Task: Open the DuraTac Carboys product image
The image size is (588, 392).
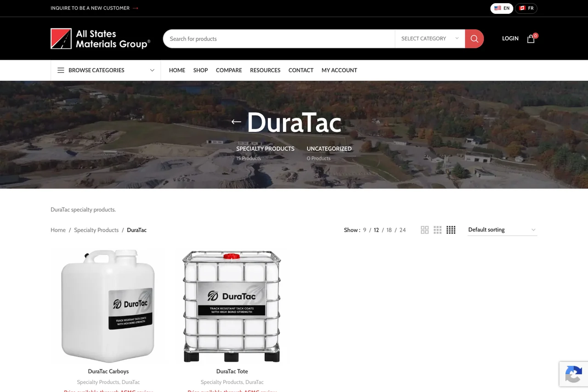Action: click(x=108, y=307)
